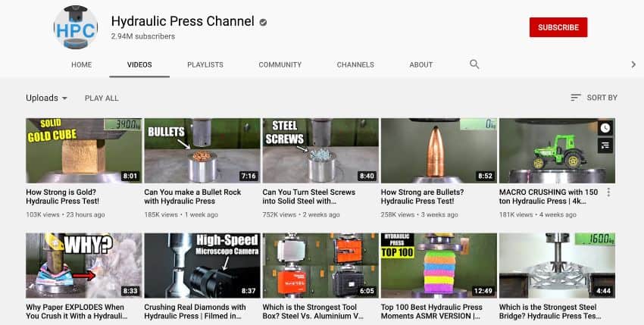644x325 pixels.
Task: Click the WHY? paper explosion thumbnail
Action: (84, 265)
